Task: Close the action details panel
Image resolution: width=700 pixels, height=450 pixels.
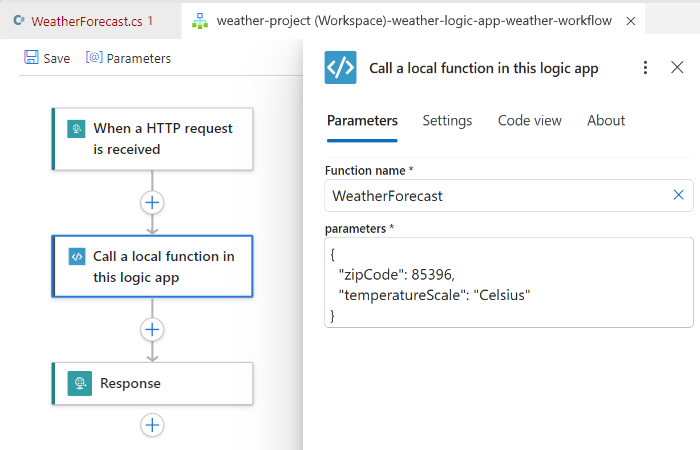Action: coord(677,68)
